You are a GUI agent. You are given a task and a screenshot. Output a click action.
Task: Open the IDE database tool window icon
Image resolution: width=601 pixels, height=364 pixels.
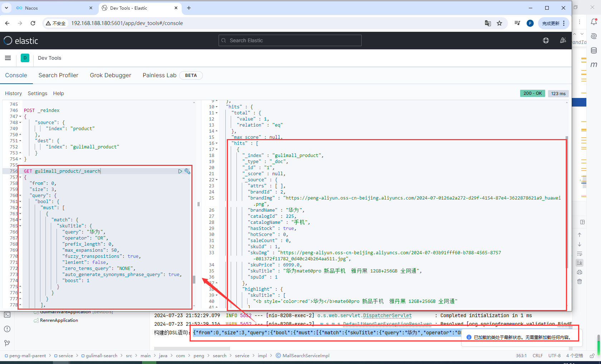pos(594,50)
